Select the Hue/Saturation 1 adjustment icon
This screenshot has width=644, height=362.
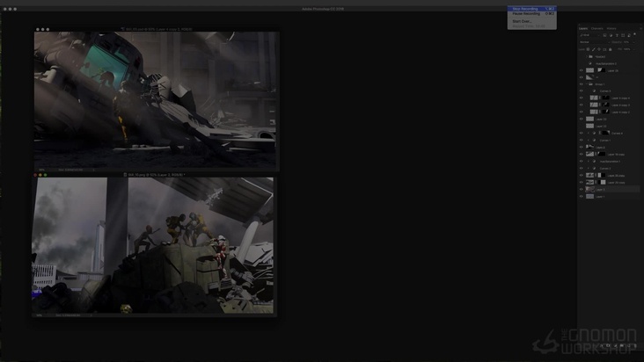tap(594, 161)
